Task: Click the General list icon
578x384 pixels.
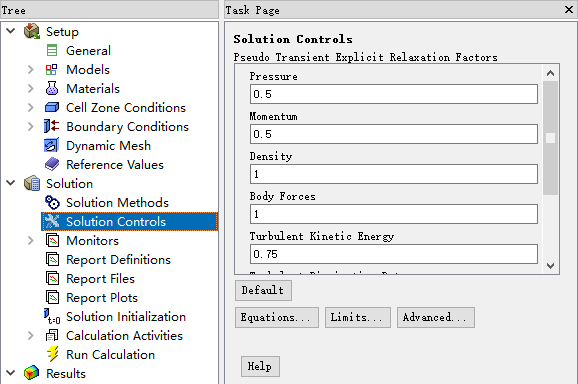Action: coord(52,50)
